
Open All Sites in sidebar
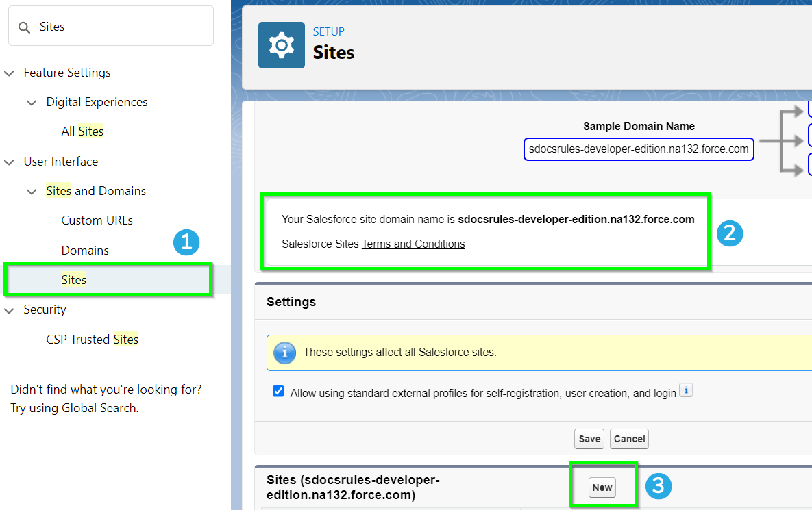[x=82, y=131]
